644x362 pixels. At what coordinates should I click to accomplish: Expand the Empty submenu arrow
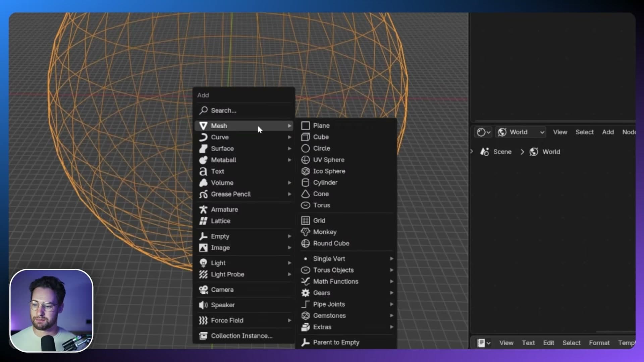(x=289, y=236)
